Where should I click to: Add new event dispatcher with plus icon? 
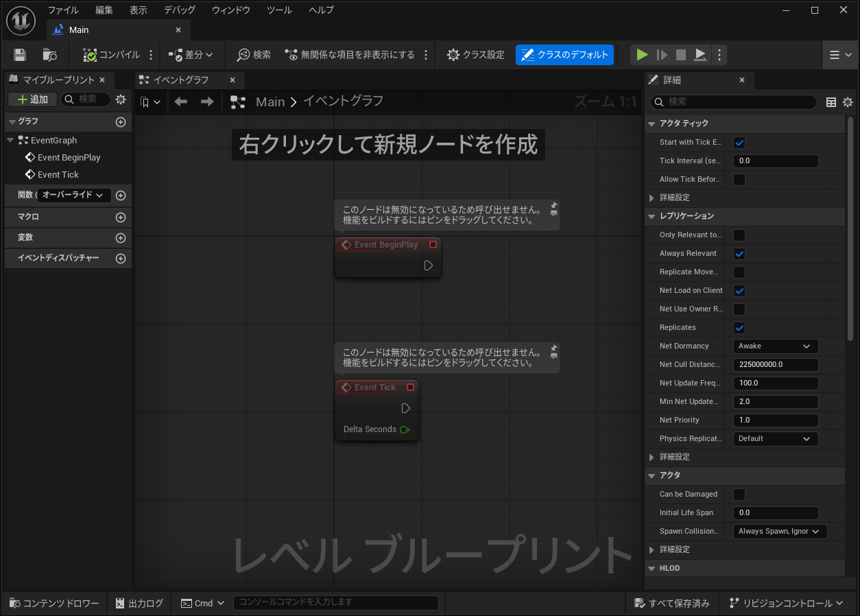click(121, 259)
